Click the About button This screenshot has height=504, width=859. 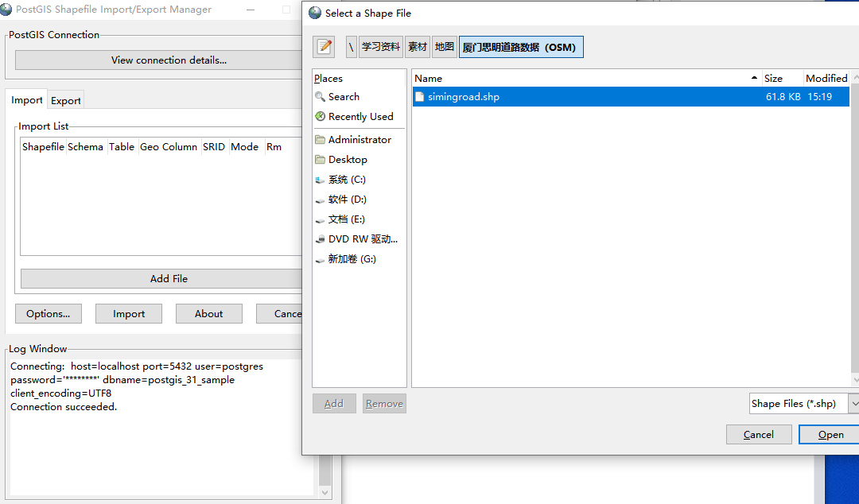click(208, 314)
